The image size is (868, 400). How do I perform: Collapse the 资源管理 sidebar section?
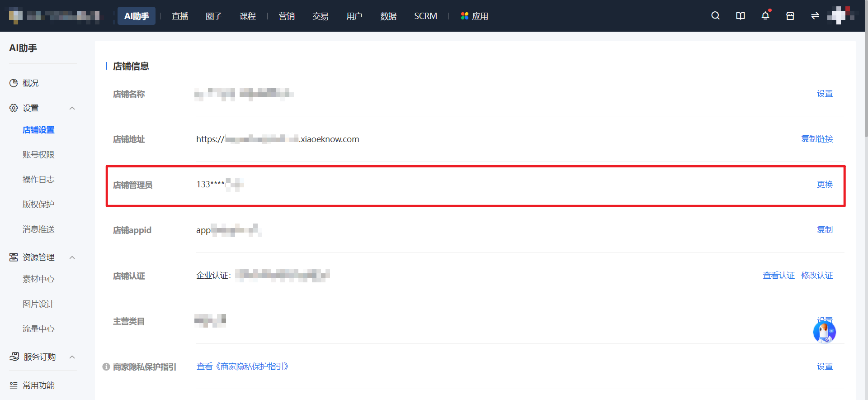72,257
